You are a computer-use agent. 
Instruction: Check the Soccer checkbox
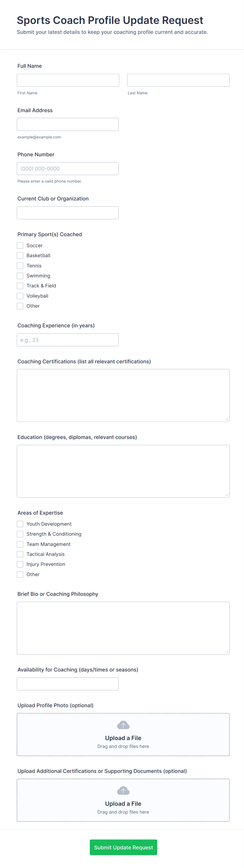click(x=20, y=245)
